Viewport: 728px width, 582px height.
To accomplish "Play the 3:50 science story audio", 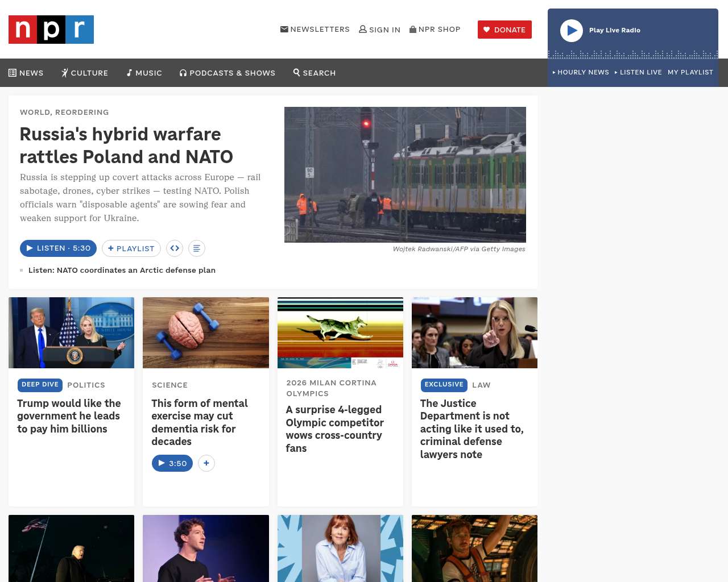I will (172, 463).
